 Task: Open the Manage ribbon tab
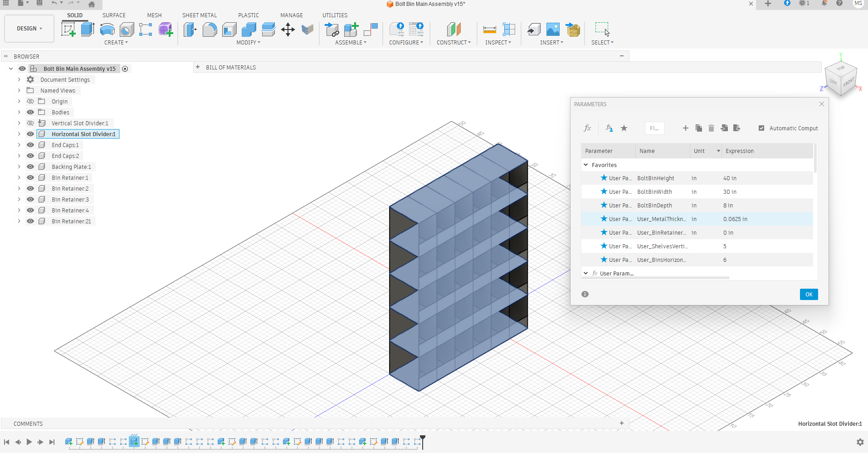[x=291, y=15]
